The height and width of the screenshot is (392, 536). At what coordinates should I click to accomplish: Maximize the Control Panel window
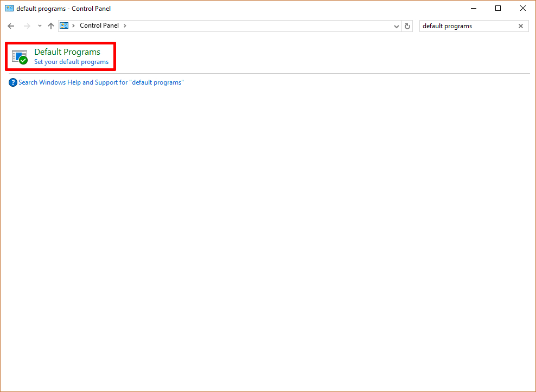click(x=498, y=8)
